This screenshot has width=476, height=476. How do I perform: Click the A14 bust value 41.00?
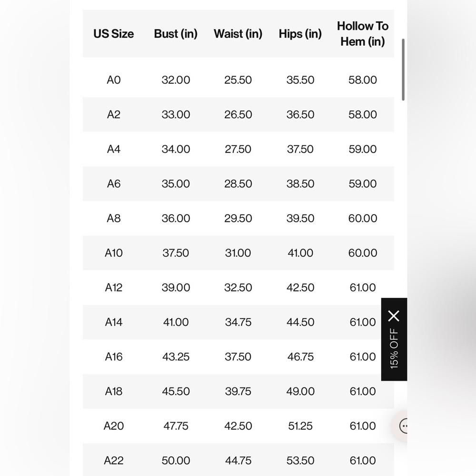pos(176,322)
